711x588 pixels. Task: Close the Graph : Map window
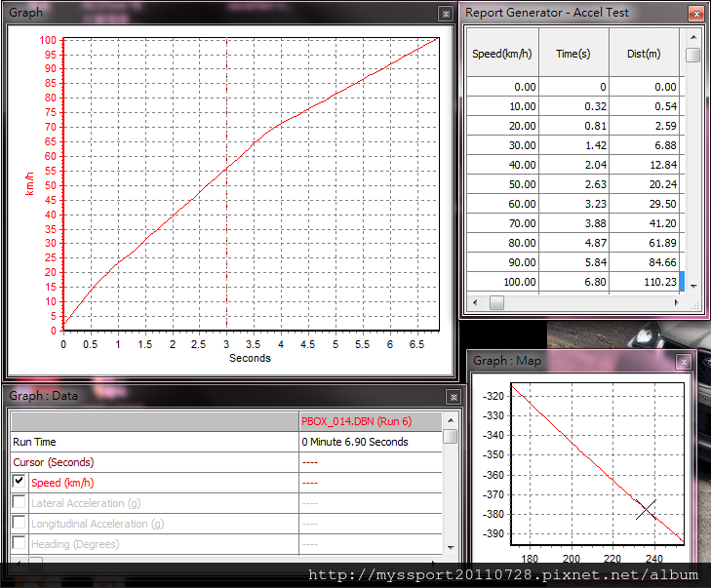click(x=684, y=362)
